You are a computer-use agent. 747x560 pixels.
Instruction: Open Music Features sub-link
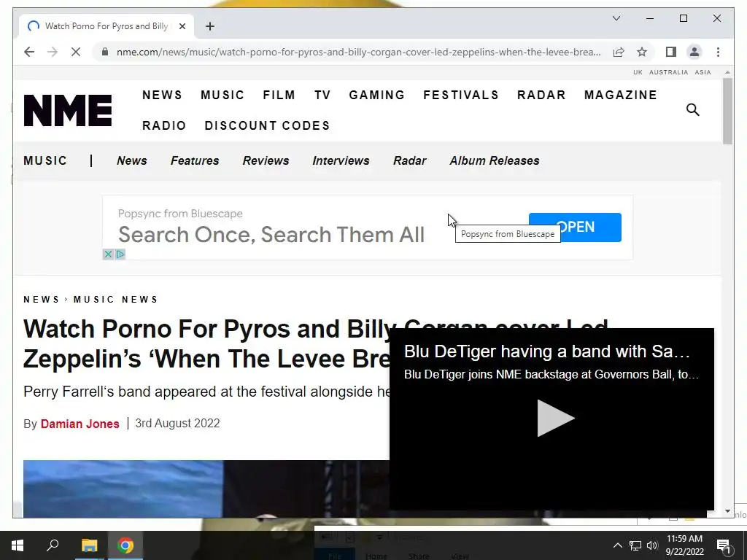(x=195, y=160)
